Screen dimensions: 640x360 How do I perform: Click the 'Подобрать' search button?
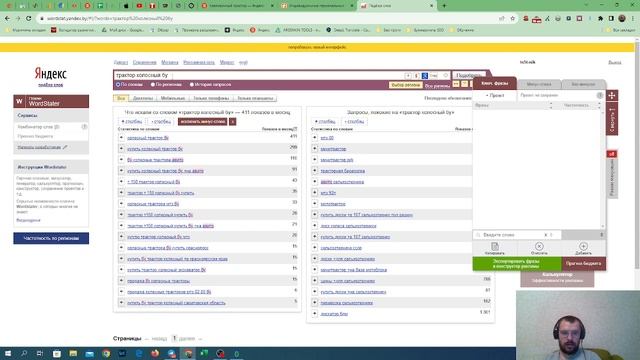469,76
